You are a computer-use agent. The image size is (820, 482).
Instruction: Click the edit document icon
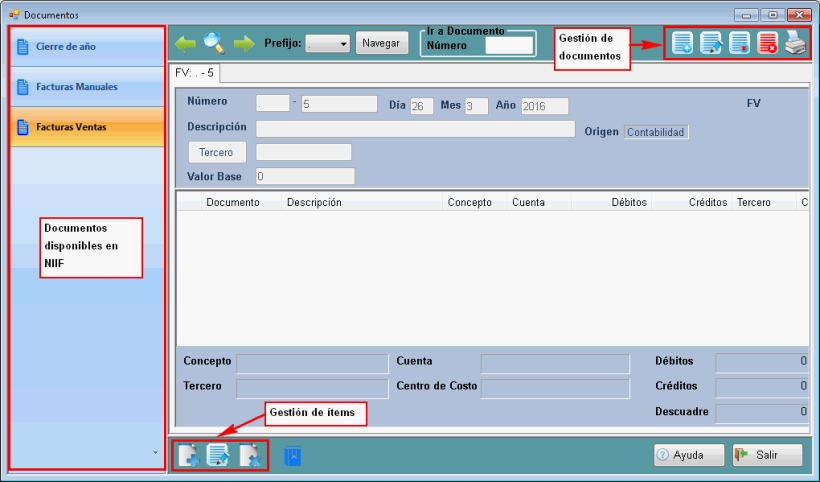click(711, 43)
